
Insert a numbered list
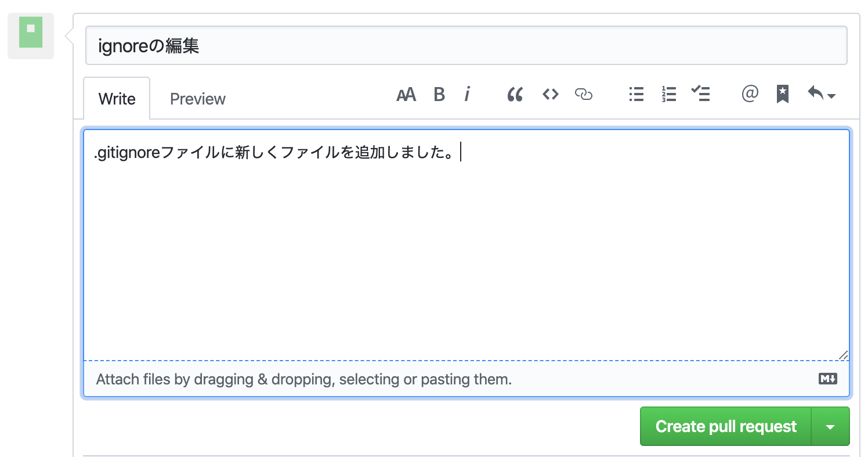coord(668,94)
